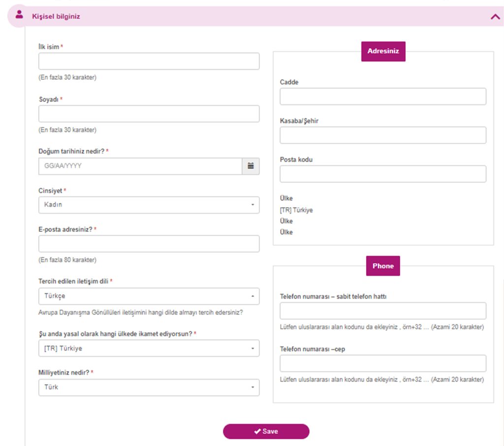Viewport: 504px width, 446px height.
Task: Expand the country of residence dropdown
Action: pos(149,348)
